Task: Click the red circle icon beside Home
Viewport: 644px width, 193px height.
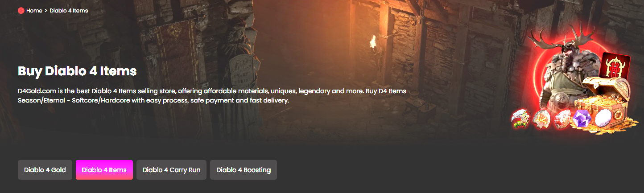Action: (x=21, y=11)
